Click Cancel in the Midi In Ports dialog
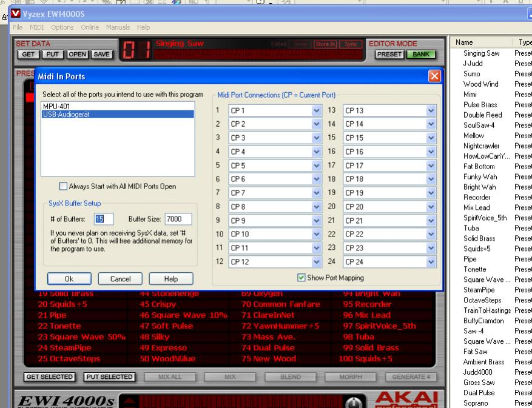The image size is (532, 408). [120, 279]
